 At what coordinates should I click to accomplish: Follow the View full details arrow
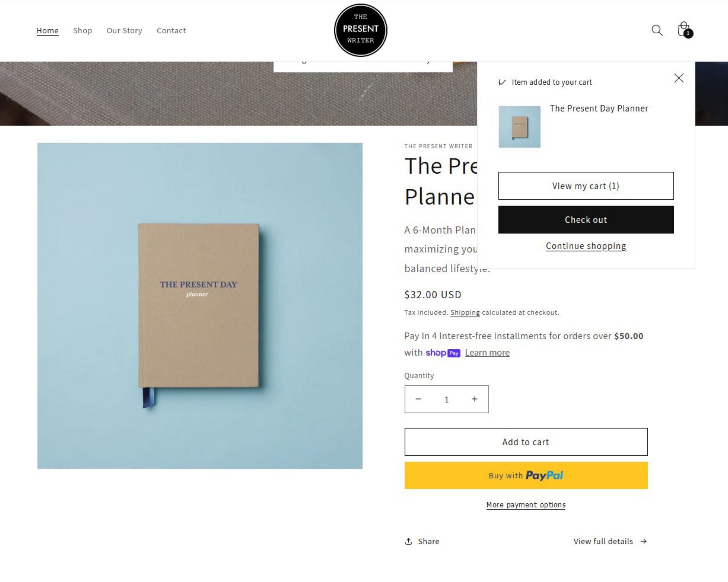pos(610,541)
